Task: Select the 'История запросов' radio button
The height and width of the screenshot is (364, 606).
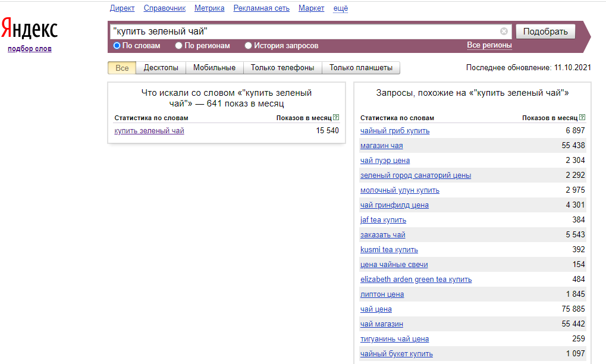Action: [248, 46]
